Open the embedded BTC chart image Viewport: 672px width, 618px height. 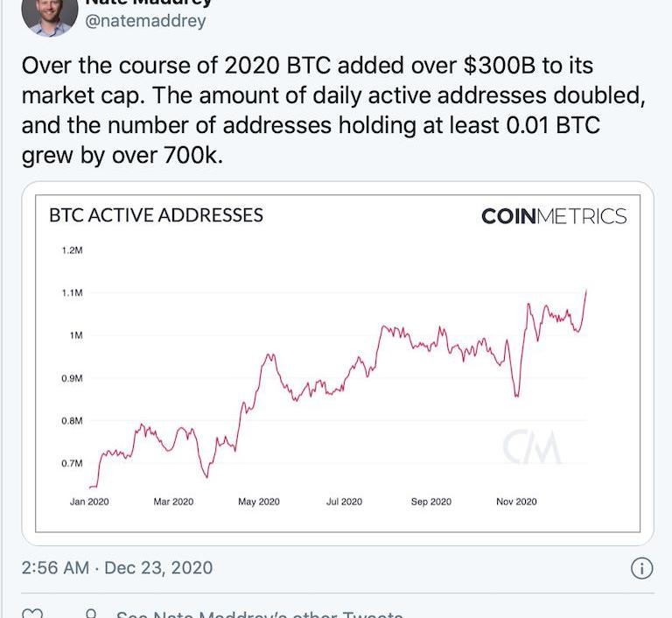click(x=338, y=363)
